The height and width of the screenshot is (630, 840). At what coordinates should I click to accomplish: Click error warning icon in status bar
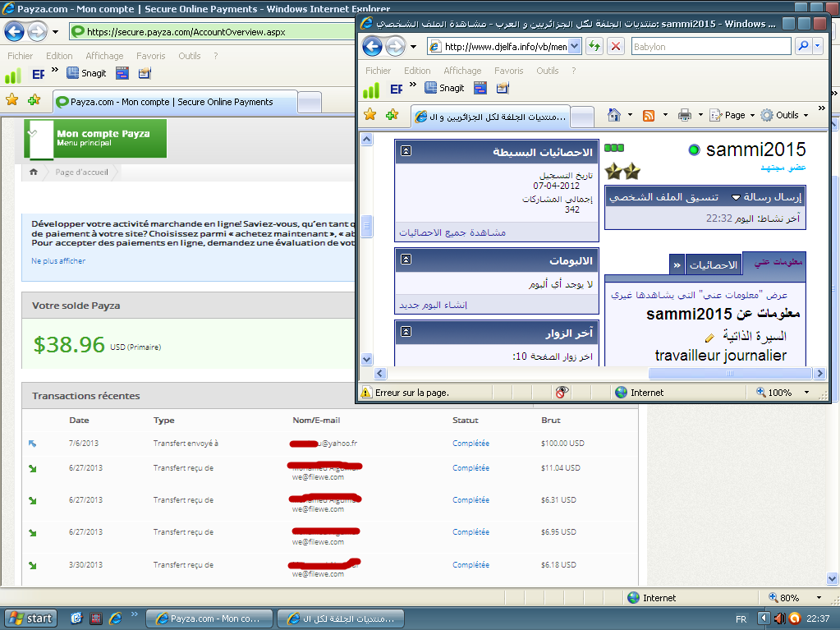[x=366, y=393]
